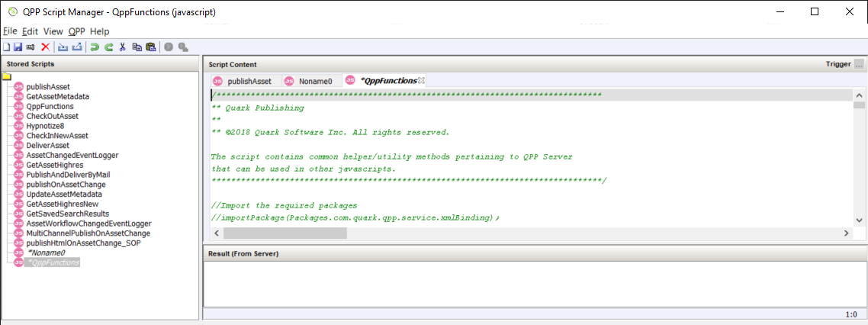This screenshot has height=325, width=868.
Task: Select publishAsset in Stored Scripts tree
Action: [x=48, y=87]
